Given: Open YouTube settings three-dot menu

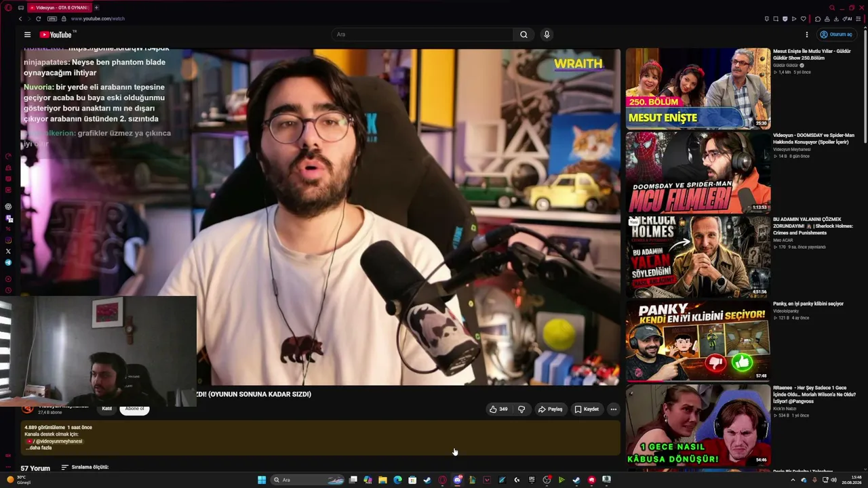Looking at the screenshot, I should [807, 35].
